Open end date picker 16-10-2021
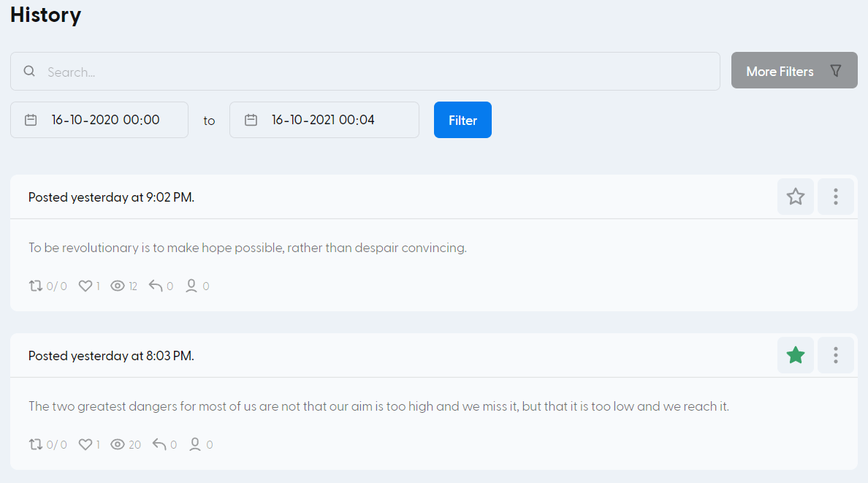 tap(324, 120)
